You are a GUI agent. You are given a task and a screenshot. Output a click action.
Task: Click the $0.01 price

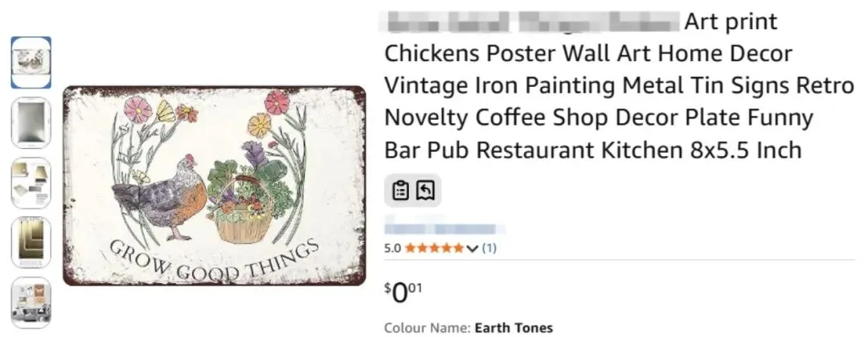click(x=403, y=293)
